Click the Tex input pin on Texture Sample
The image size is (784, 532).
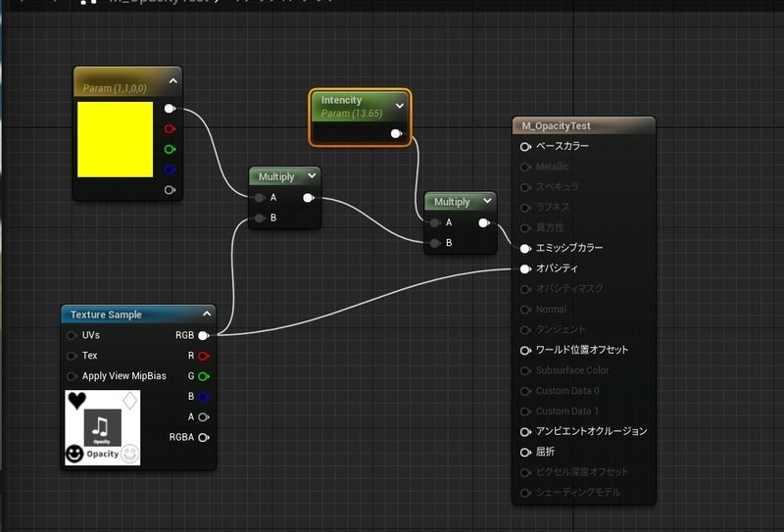coord(72,356)
